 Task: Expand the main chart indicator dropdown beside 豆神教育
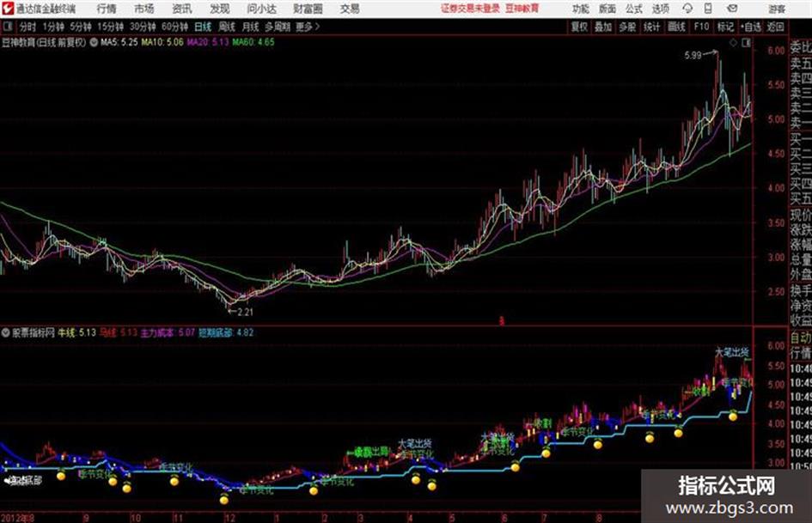click(x=94, y=42)
